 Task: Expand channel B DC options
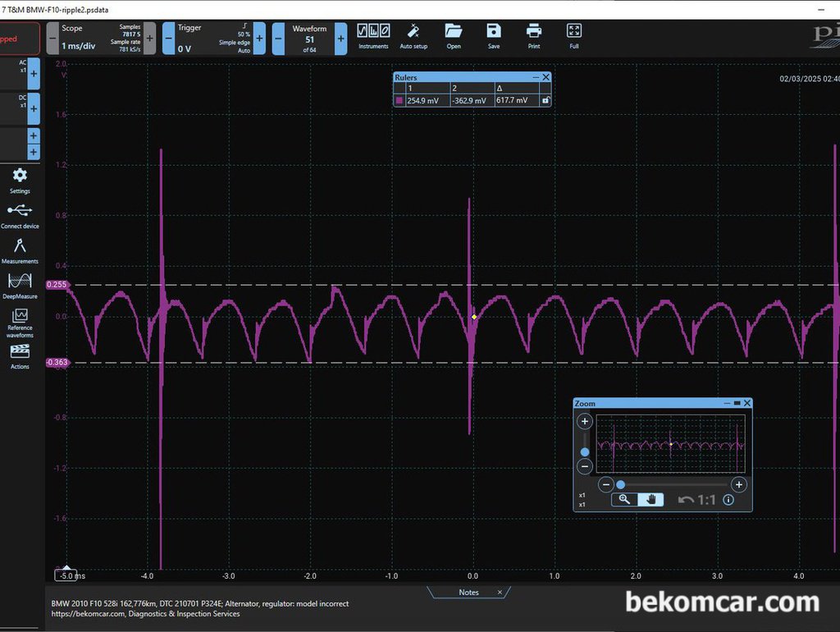33,109
